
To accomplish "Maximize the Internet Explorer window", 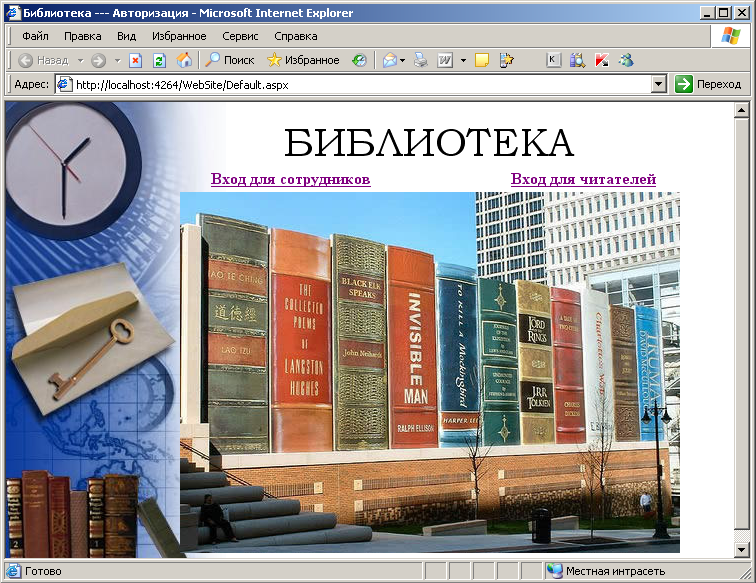I will click(x=724, y=13).
